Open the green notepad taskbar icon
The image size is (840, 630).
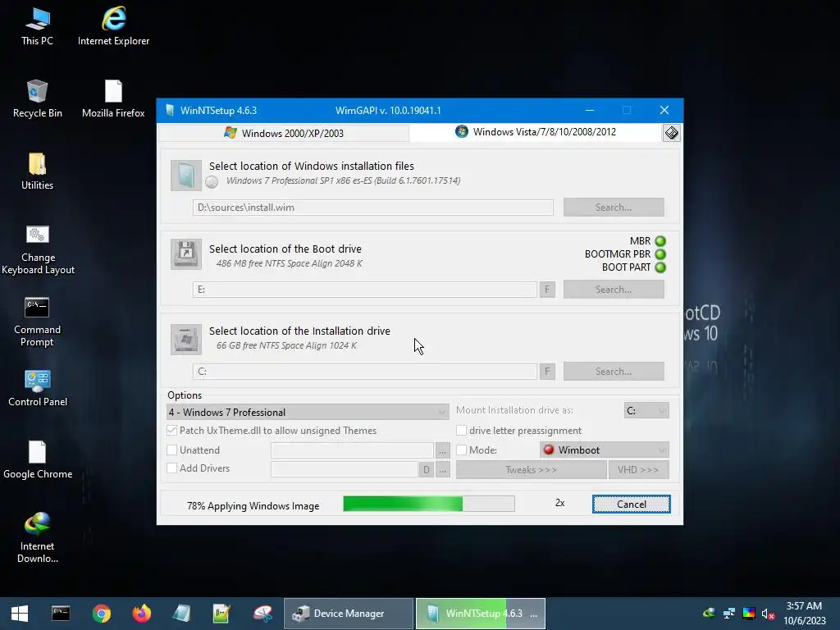[x=221, y=614]
